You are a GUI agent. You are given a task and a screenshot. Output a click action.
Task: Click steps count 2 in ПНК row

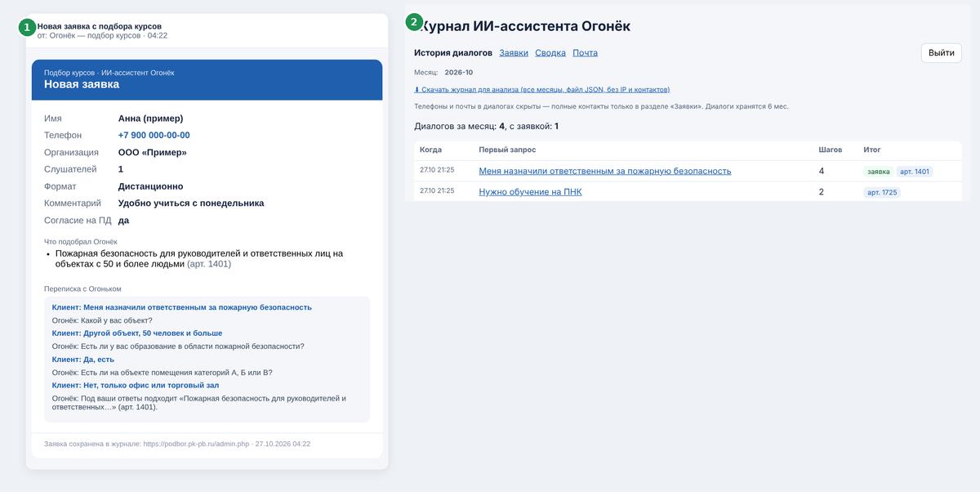pos(822,192)
